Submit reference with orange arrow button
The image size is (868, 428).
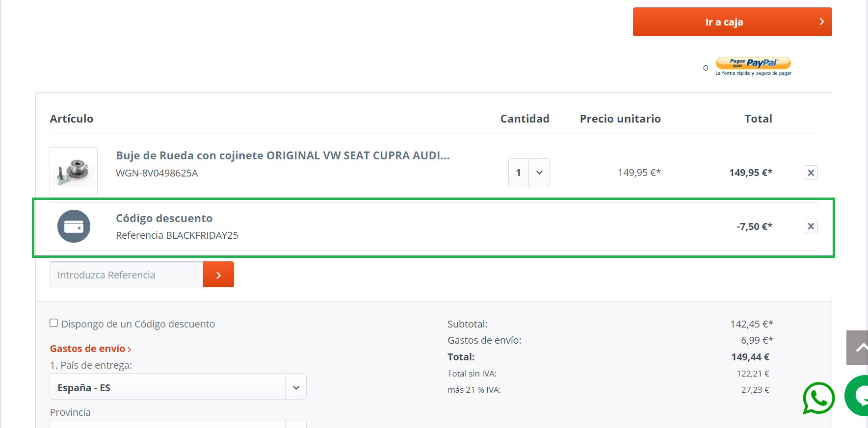[x=218, y=275]
